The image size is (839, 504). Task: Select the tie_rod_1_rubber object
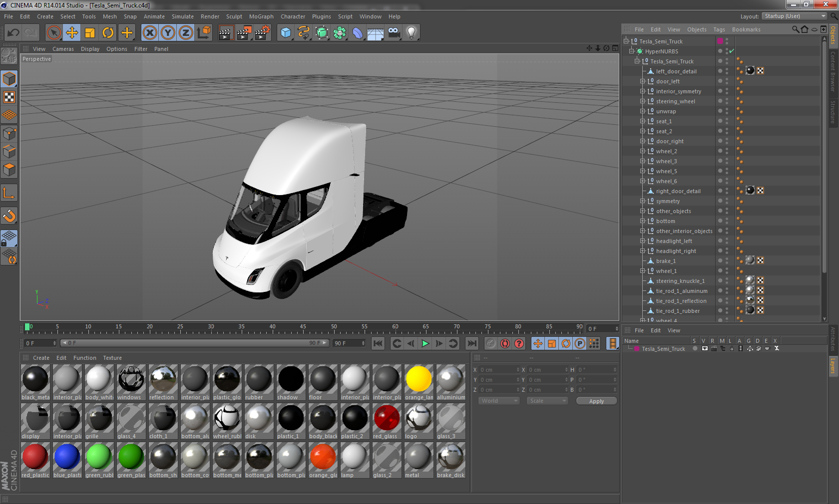click(x=678, y=311)
